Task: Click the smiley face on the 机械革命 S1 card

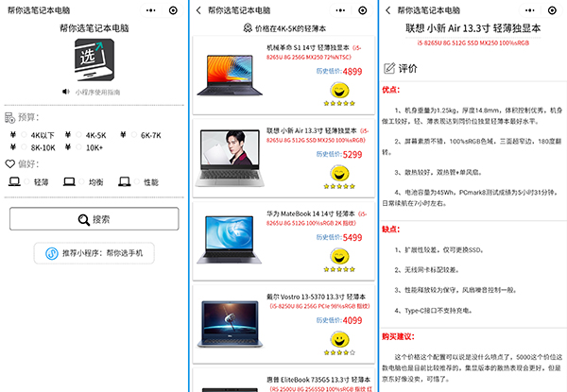Action: pos(339,91)
